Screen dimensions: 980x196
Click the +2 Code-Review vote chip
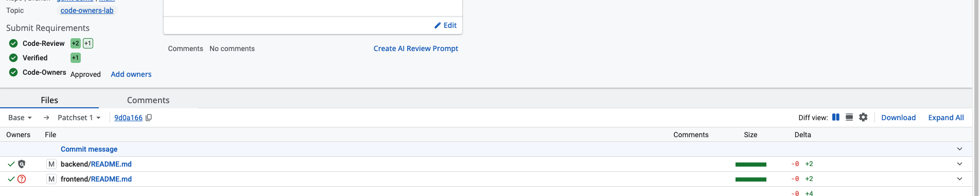76,43
